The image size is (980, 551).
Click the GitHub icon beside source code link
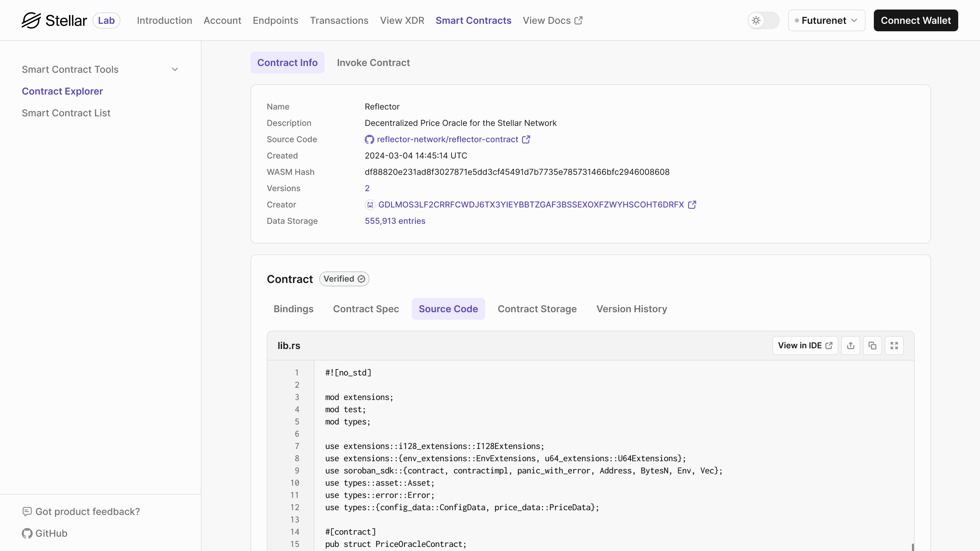[369, 139]
